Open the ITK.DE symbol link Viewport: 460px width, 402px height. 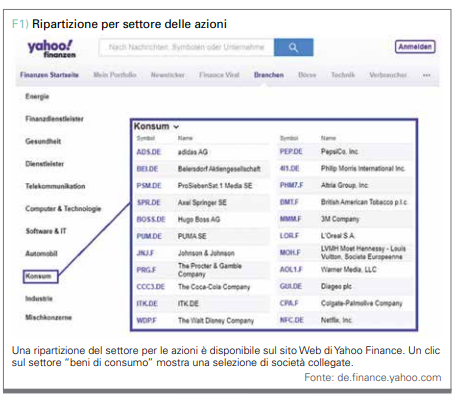point(147,304)
